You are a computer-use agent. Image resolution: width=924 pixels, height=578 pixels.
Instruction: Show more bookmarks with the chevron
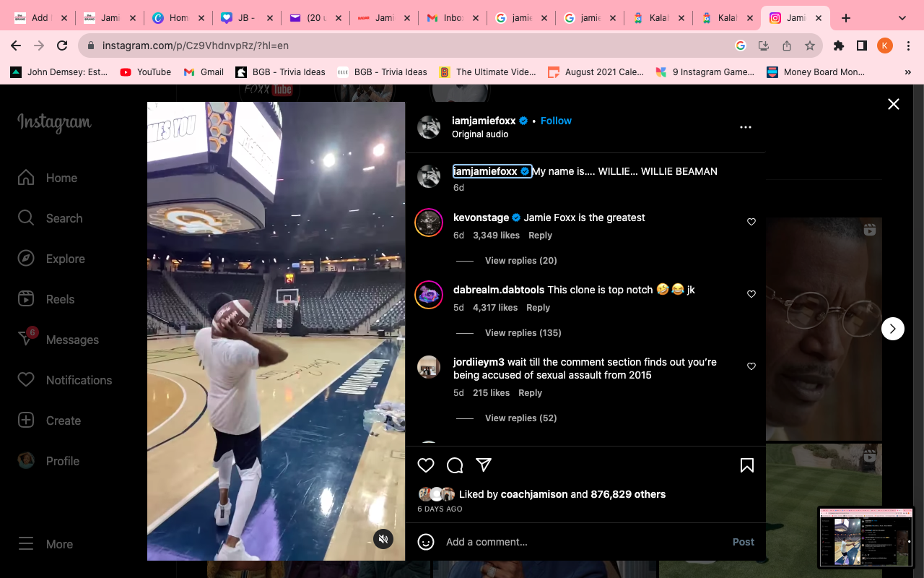click(908, 72)
